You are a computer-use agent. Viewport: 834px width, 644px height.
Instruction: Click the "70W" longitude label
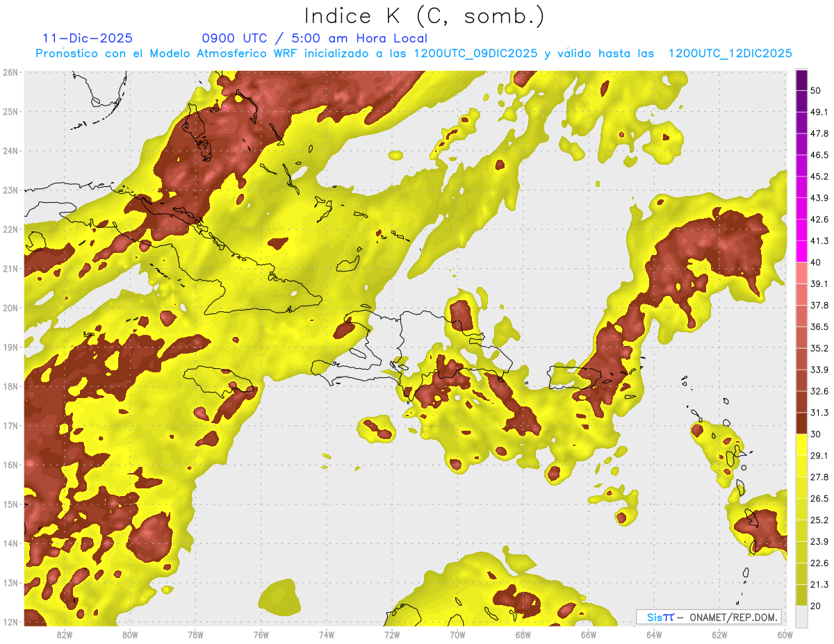457,635
